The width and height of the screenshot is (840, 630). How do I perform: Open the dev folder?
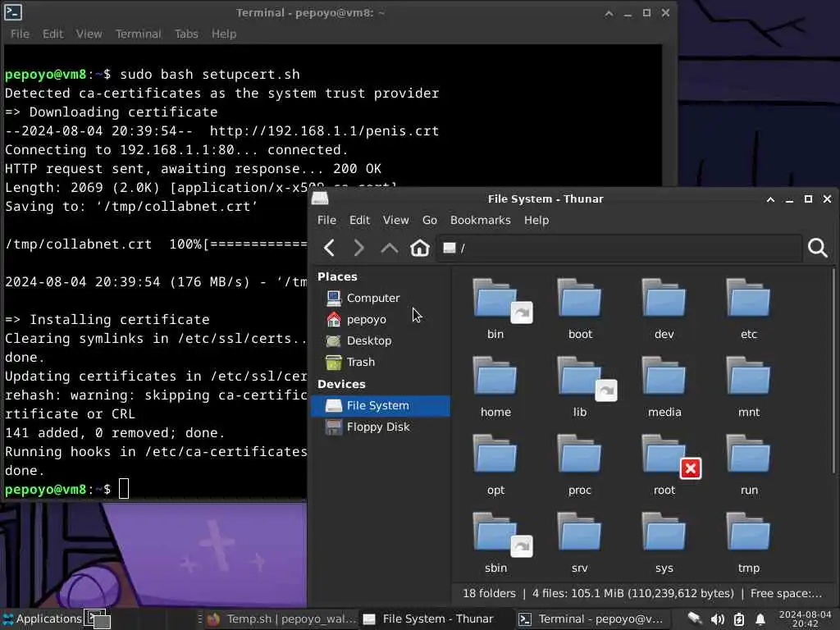pyautogui.click(x=664, y=308)
